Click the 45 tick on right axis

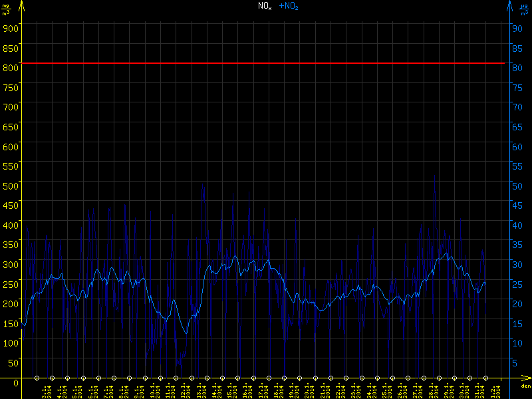coord(515,205)
